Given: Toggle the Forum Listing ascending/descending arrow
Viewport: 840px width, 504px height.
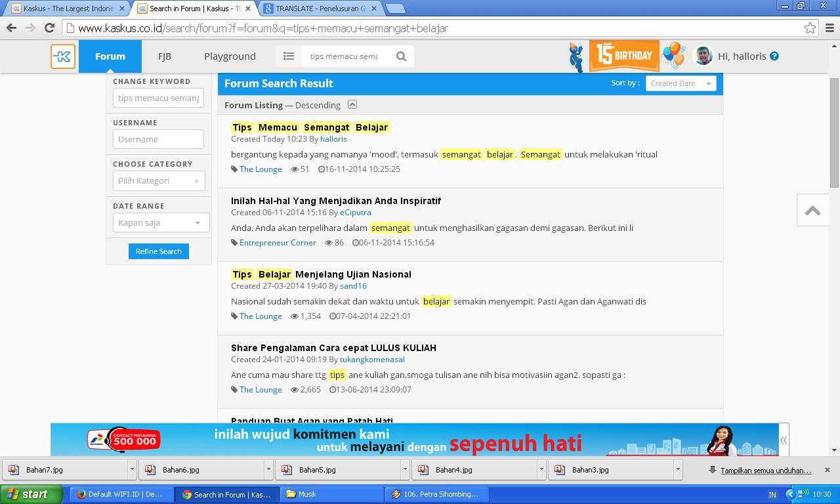Looking at the screenshot, I should click(352, 105).
